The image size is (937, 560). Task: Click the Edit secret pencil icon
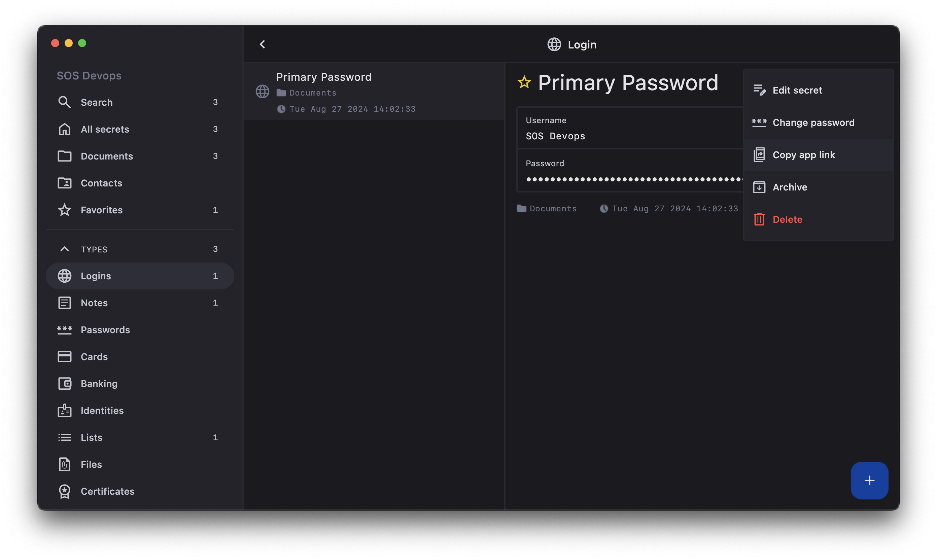click(759, 90)
